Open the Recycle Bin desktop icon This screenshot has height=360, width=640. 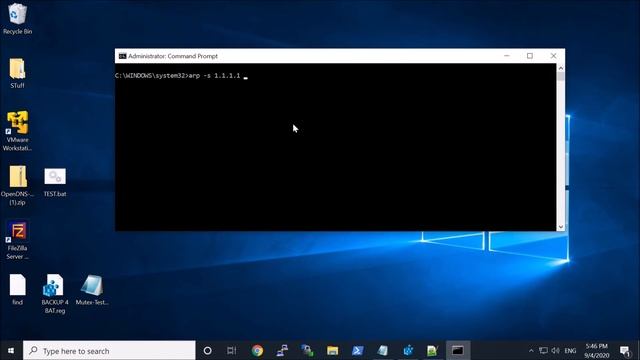coord(17,19)
